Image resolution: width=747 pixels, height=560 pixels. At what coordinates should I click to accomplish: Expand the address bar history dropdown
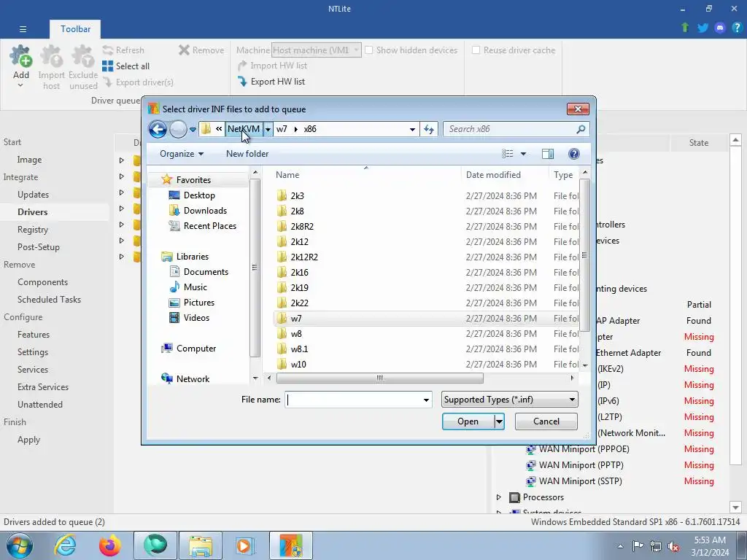tap(413, 129)
